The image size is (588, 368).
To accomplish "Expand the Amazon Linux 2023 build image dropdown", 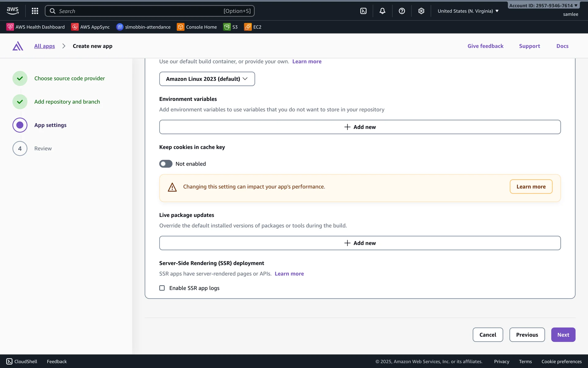I will click(207, 79).
